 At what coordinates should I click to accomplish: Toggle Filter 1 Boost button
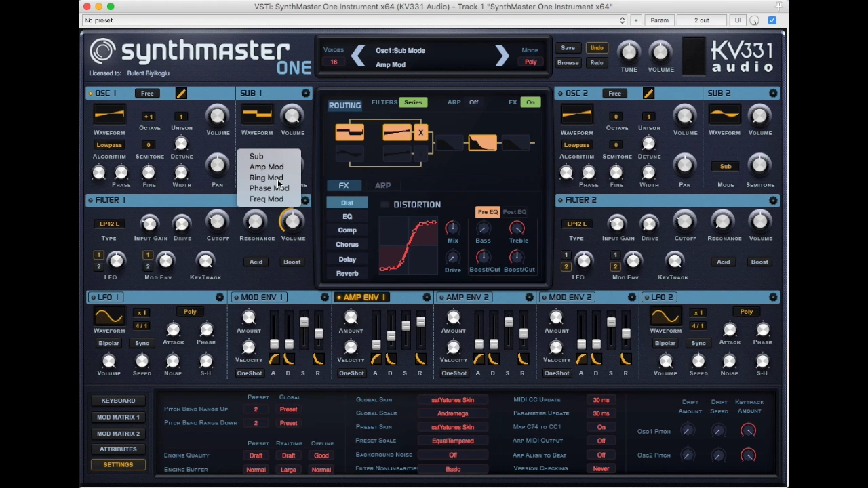292,262
